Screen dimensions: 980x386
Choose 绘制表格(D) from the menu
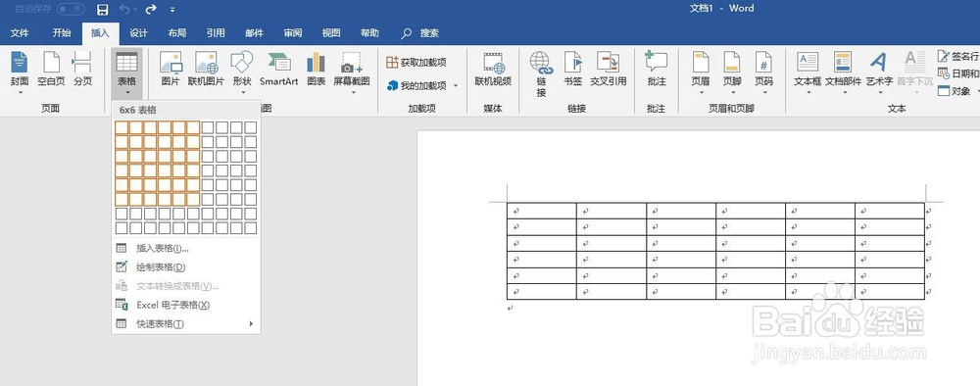(185, 267)
